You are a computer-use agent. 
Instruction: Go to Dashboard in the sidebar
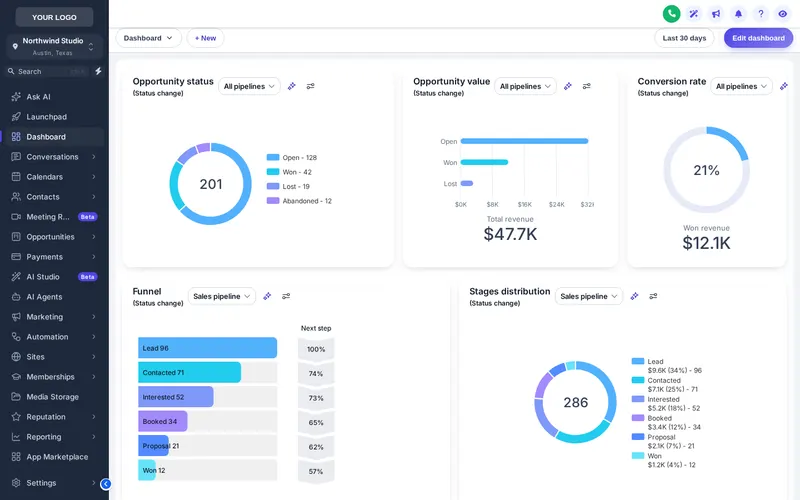[54, 137]
